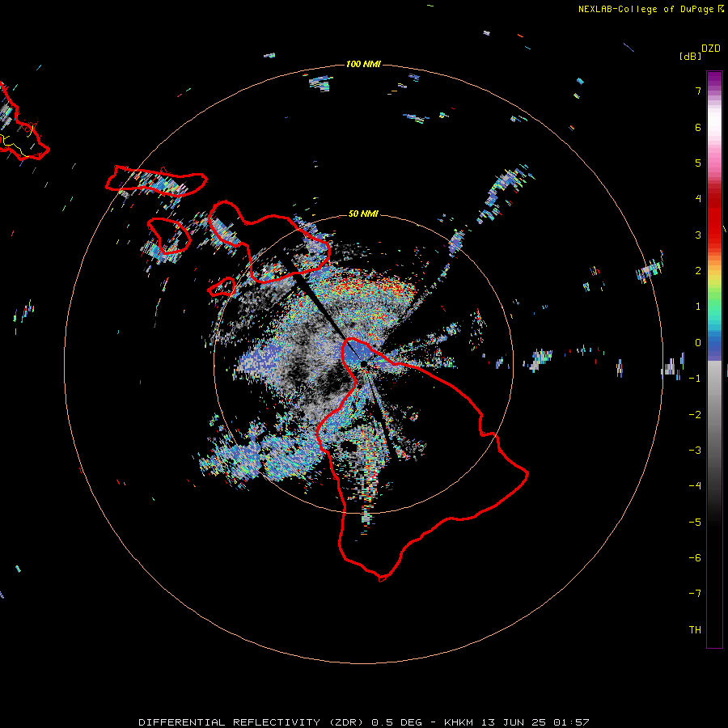
Task: Click the 2 value on color scale
Action: tap(698, 271)
